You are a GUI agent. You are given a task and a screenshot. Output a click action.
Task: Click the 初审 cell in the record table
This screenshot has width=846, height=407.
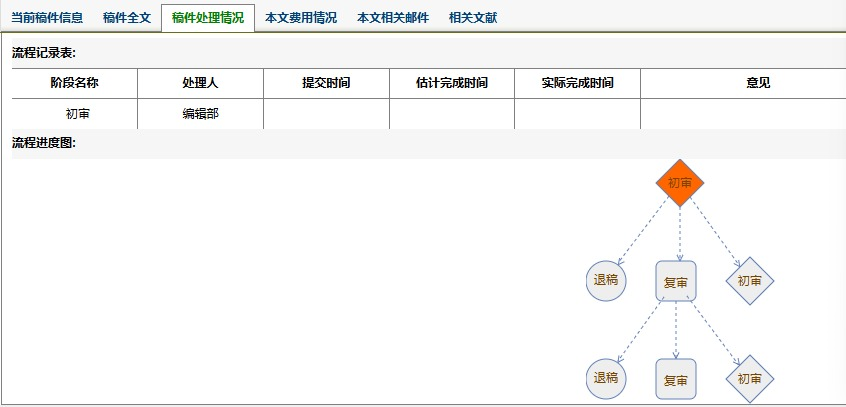[x=74, y=114]
